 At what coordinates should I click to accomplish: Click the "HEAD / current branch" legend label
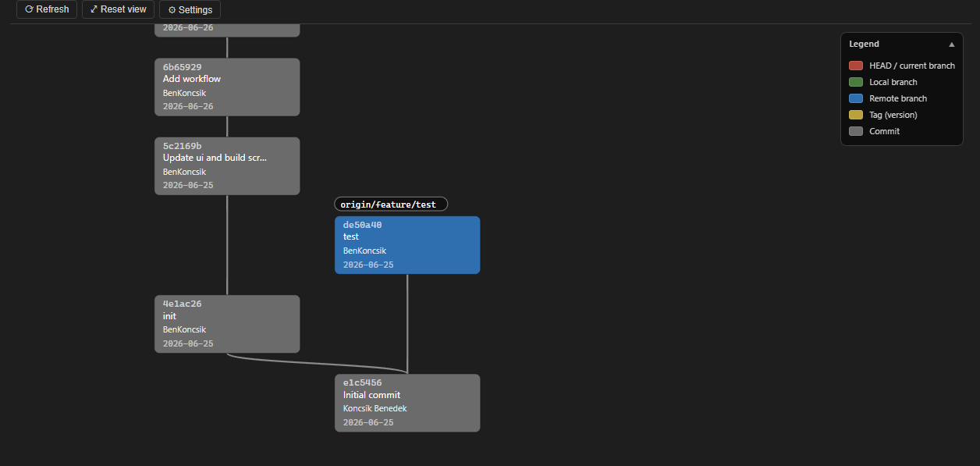click(912, 66)
